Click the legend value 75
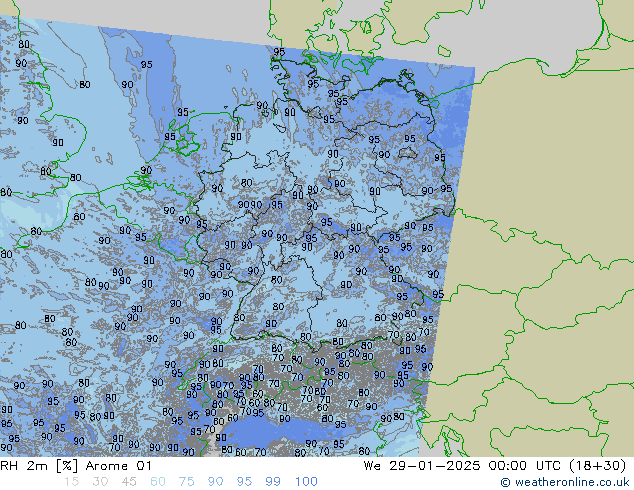The width and height of the screenshot is (634, 490). coord(186,482)
